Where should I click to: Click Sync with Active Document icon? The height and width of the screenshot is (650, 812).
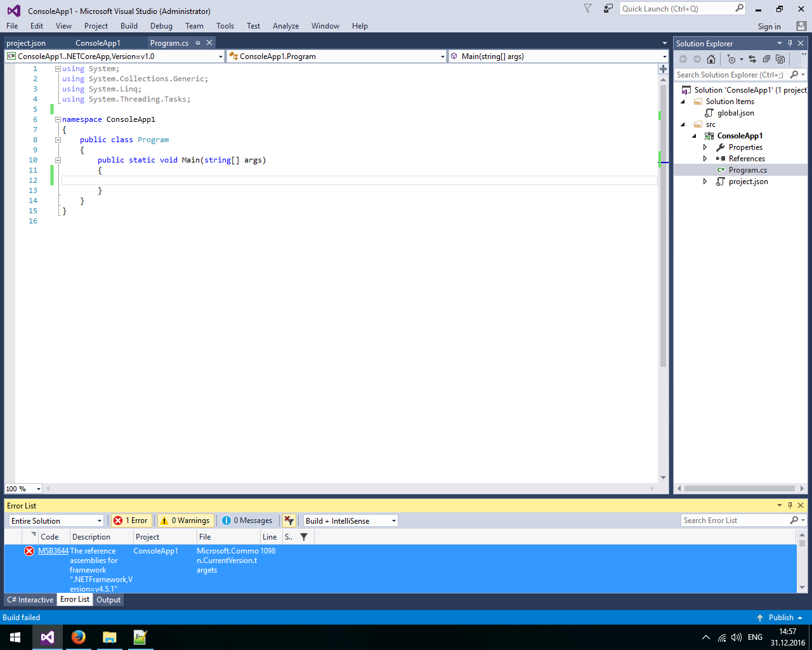pos(752,59)
